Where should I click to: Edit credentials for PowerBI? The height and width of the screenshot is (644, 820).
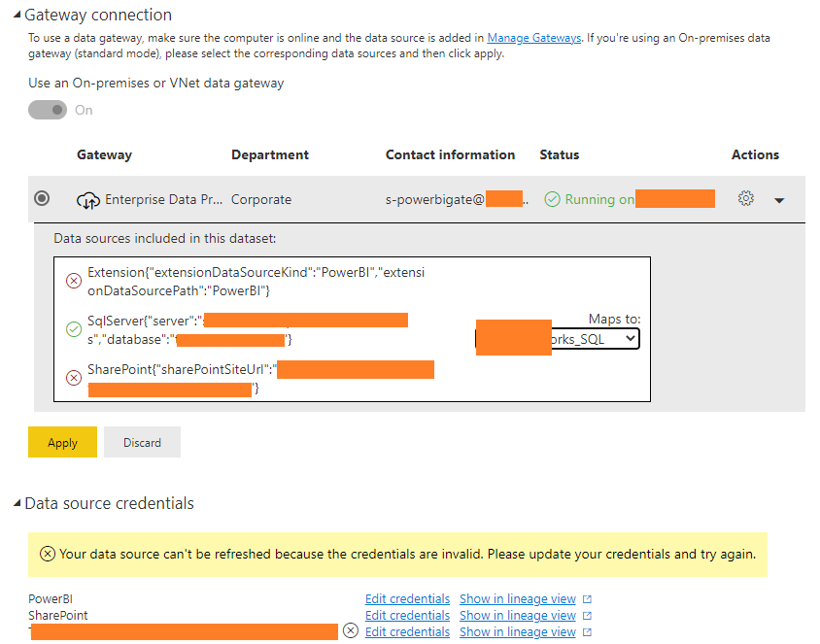tap(407, 599)
